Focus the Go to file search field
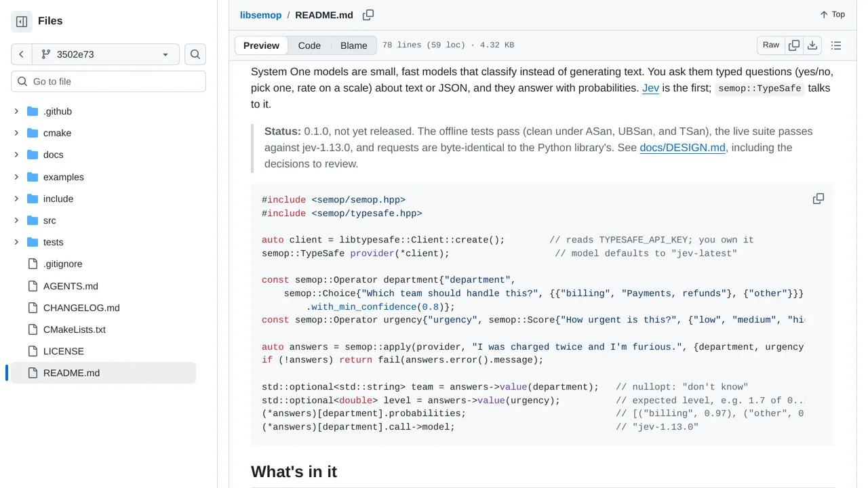 [x=108, y=81]
